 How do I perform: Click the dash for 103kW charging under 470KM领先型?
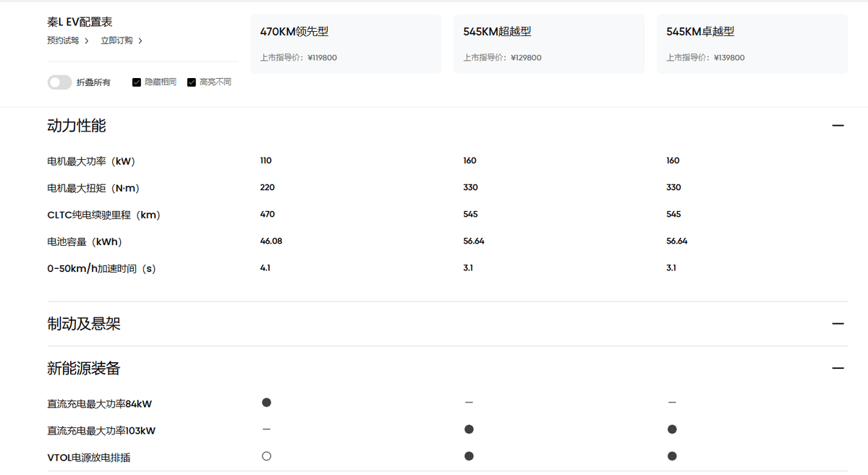coord(266,429)
